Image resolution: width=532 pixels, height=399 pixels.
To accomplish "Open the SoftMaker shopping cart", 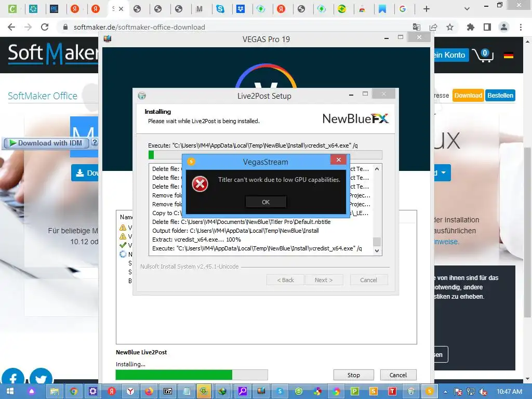I will (483, 55).
